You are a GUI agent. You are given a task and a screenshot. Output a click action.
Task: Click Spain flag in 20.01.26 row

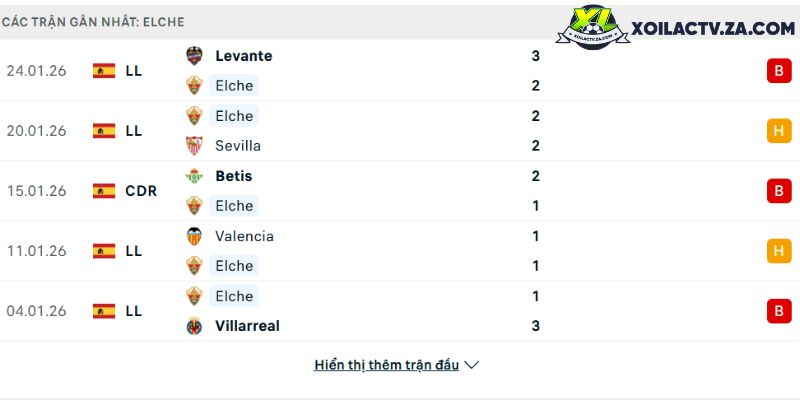[104, 131]
